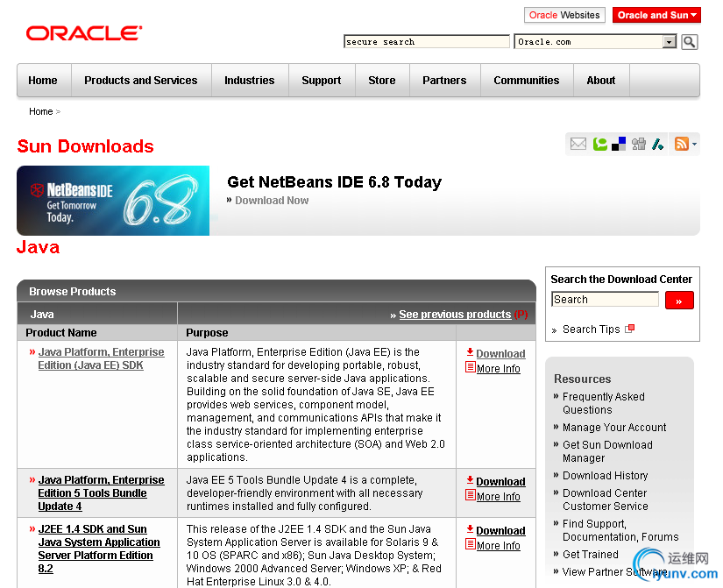Go to Manage Your Account

(614, 428)
